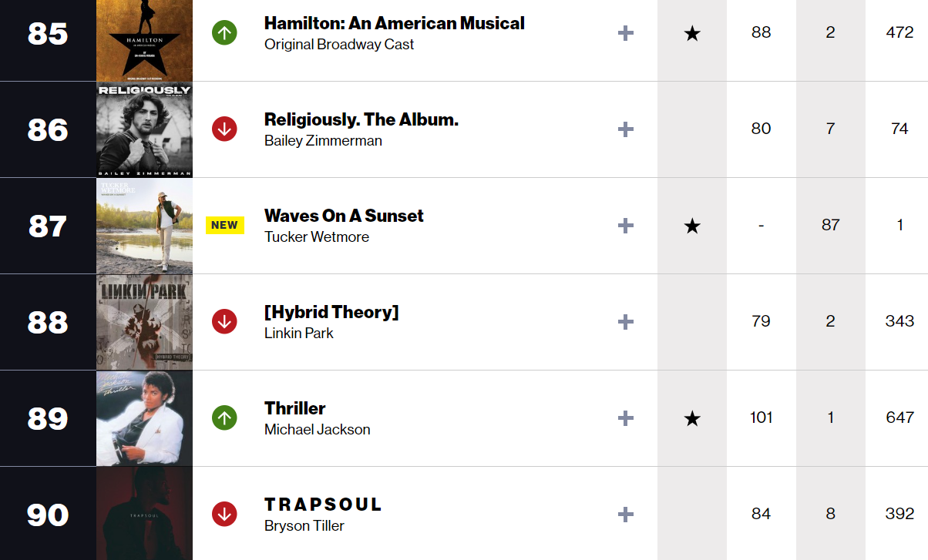Expand details for Waves On A Sunset
Screen dimensions: 928x560
(x=626, y=226)
